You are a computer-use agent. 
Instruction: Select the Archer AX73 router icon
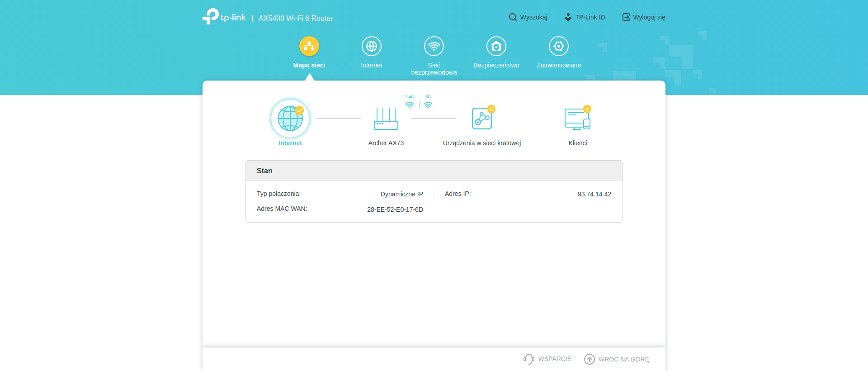pyautogui.click(x=386, y=119)
